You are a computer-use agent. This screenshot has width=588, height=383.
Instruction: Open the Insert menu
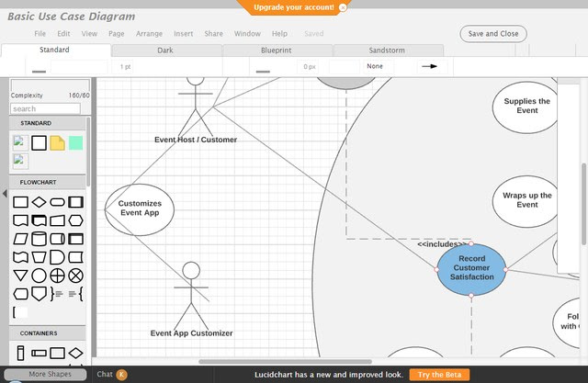click(184, 34)
